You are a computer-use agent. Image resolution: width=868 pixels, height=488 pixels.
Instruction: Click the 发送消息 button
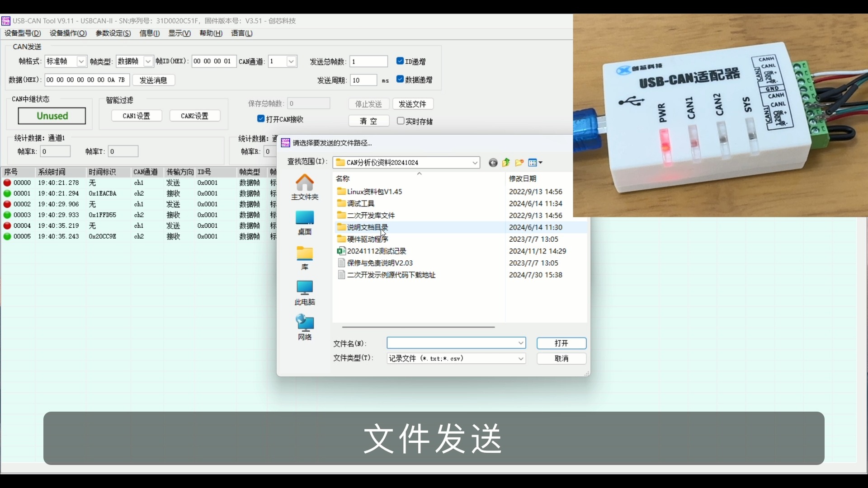point(153,80)
